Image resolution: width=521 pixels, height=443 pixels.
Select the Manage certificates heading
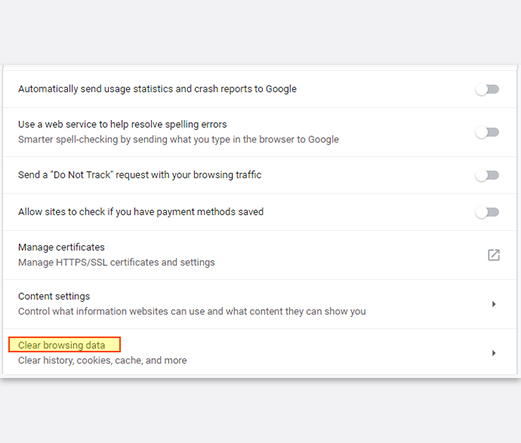coord(61,247)
